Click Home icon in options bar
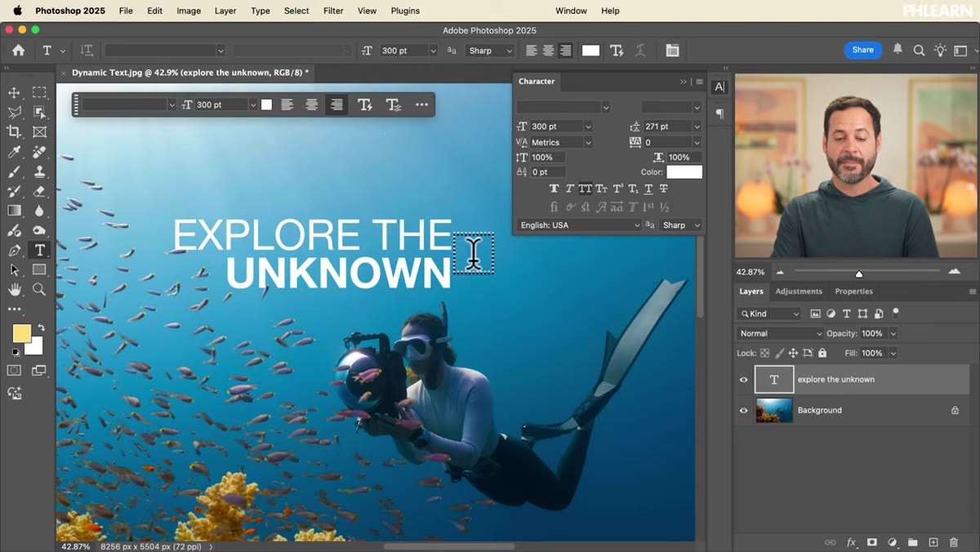The width and height of the screenshot is (980, 552). coord(18,51)
